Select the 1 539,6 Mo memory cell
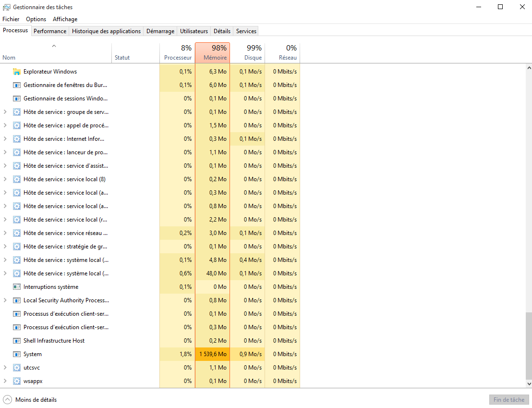This screenshot has height=408, width=532. click(x=212, y=354)
